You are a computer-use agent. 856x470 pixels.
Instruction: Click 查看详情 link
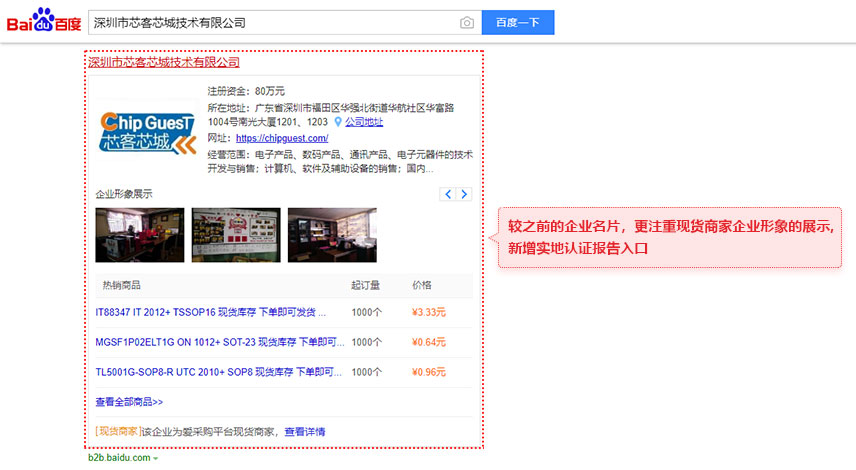[305, 432]
